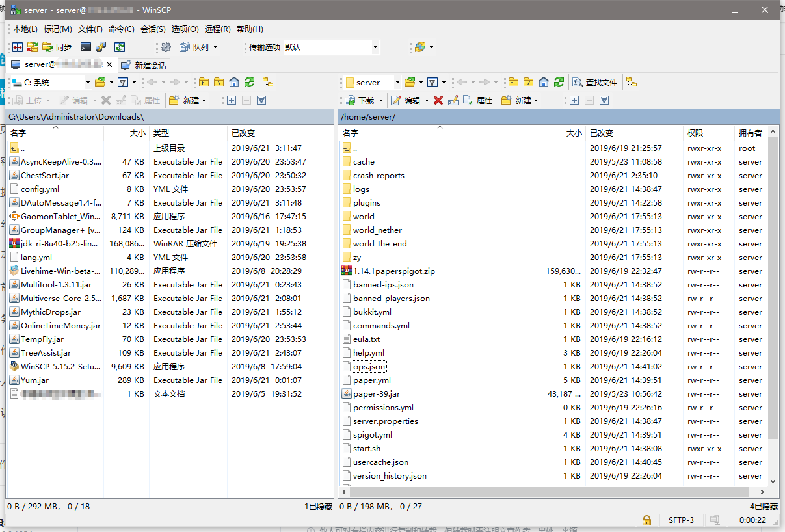The image size is (785, 532).
Task: Click the remote panel 编辑 edit button
Action: 406,100
